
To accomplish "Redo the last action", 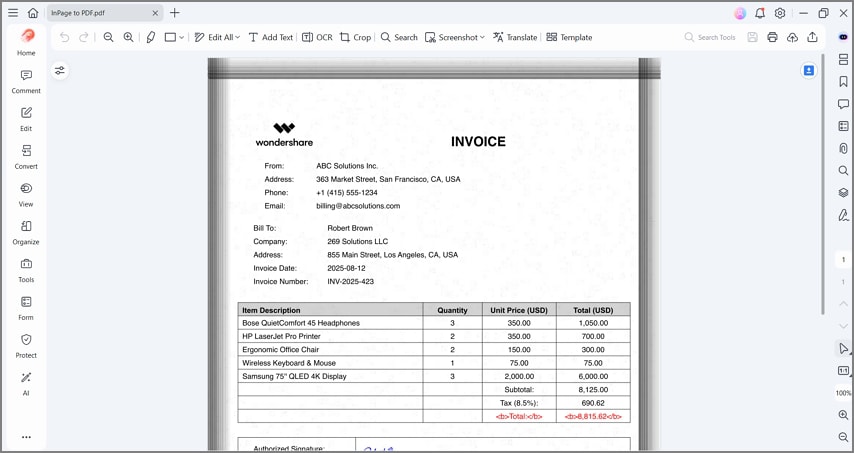I will [x=84, y=37].
